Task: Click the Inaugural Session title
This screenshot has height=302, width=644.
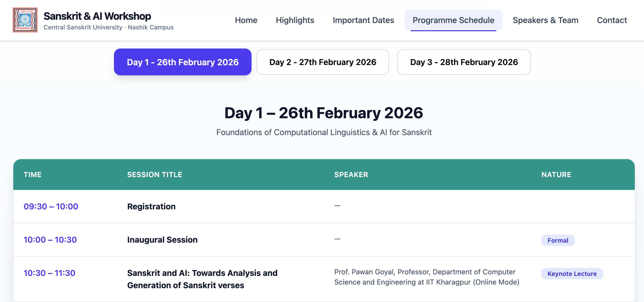Action: coord(162,240)
